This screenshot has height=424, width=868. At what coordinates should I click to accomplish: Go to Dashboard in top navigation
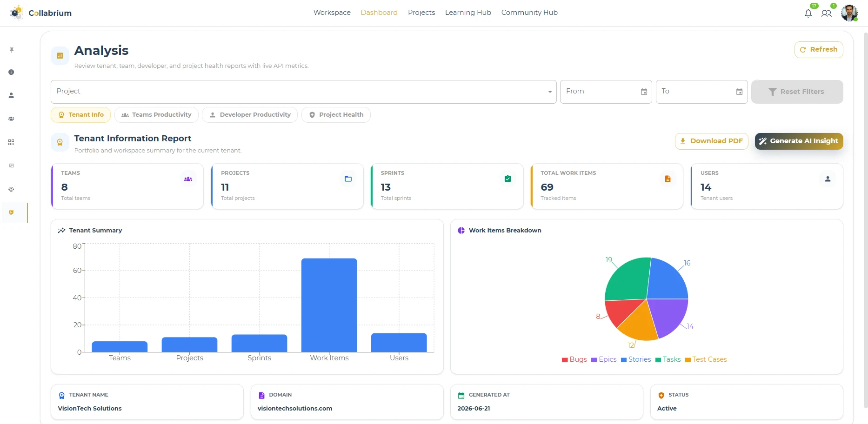(x=379, y=13)
